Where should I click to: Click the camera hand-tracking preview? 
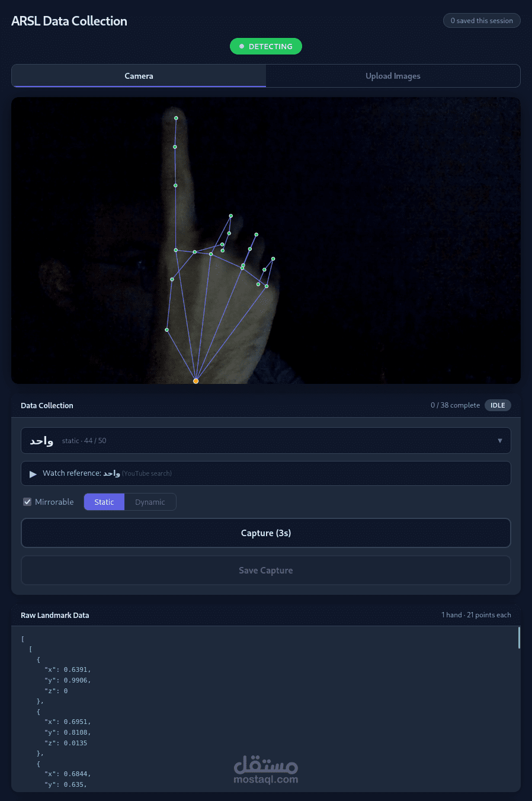point(266,241)
